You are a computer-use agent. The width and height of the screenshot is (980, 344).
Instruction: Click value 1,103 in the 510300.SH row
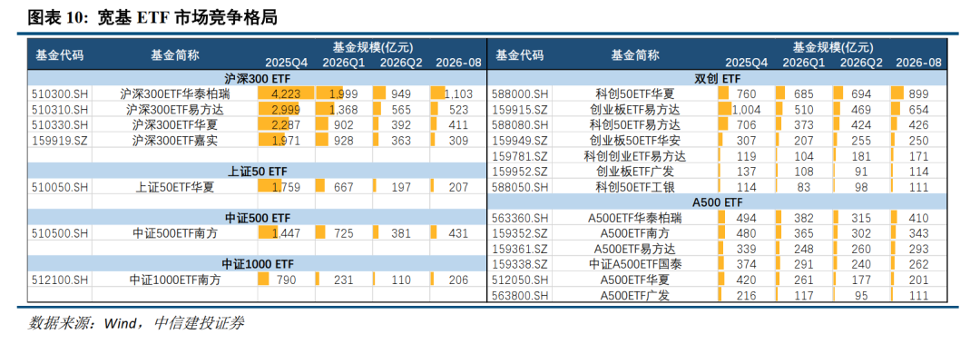coord(459,93)
